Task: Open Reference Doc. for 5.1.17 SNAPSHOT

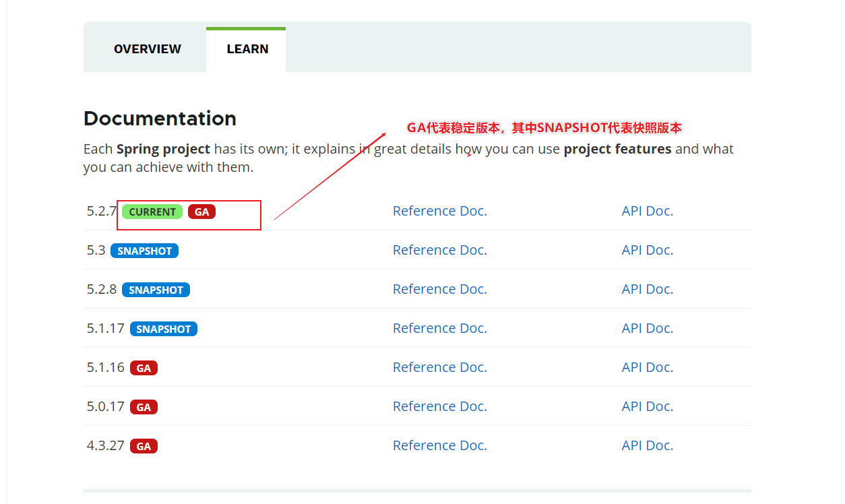Action: [439, 328]
